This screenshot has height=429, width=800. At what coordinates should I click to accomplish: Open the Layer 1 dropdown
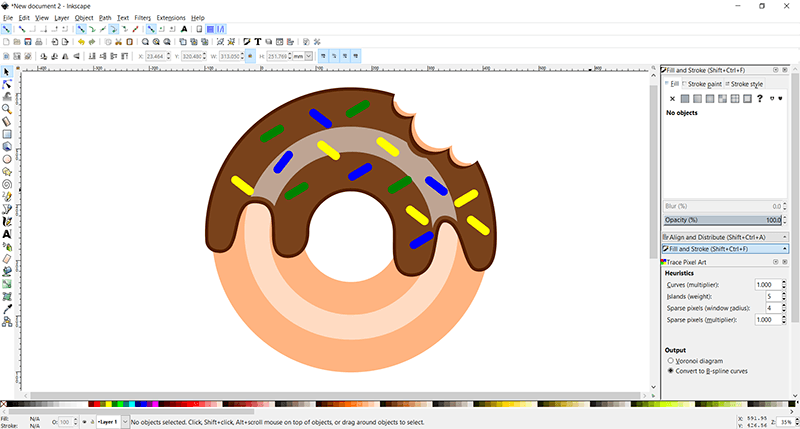(125, 422)
